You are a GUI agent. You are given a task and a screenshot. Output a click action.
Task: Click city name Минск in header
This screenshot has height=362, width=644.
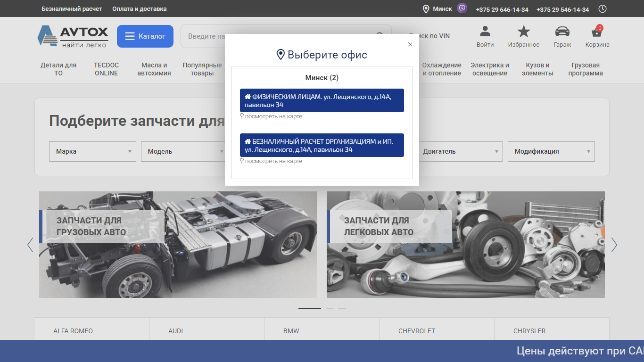pyautogui.click(x=442, y=9)
